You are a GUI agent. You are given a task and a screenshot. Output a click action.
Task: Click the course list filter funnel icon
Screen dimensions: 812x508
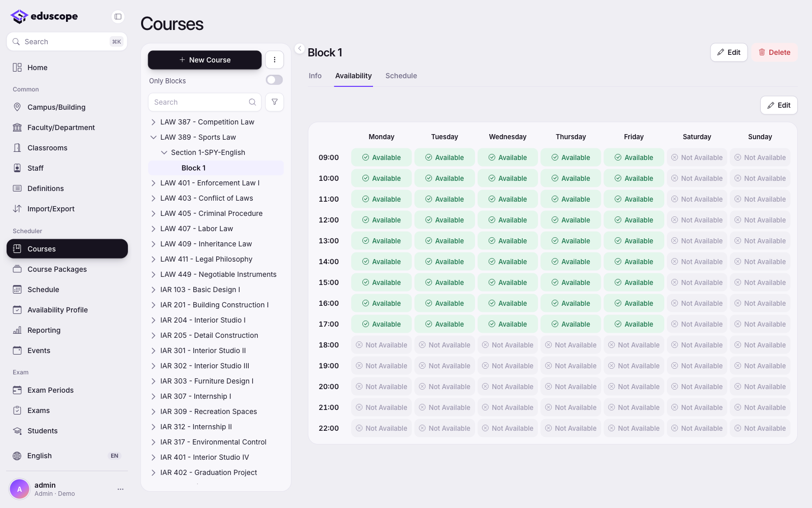pos(275,102)
